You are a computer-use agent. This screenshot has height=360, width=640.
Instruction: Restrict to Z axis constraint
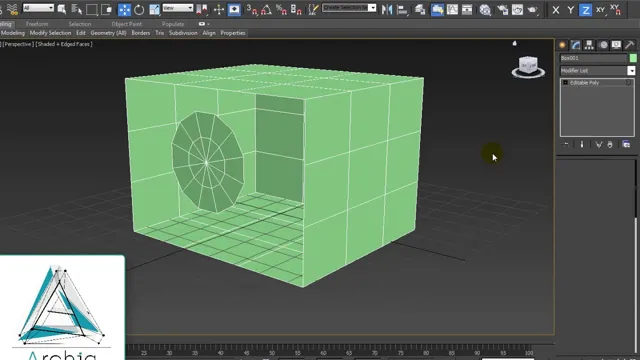[585, 10]
